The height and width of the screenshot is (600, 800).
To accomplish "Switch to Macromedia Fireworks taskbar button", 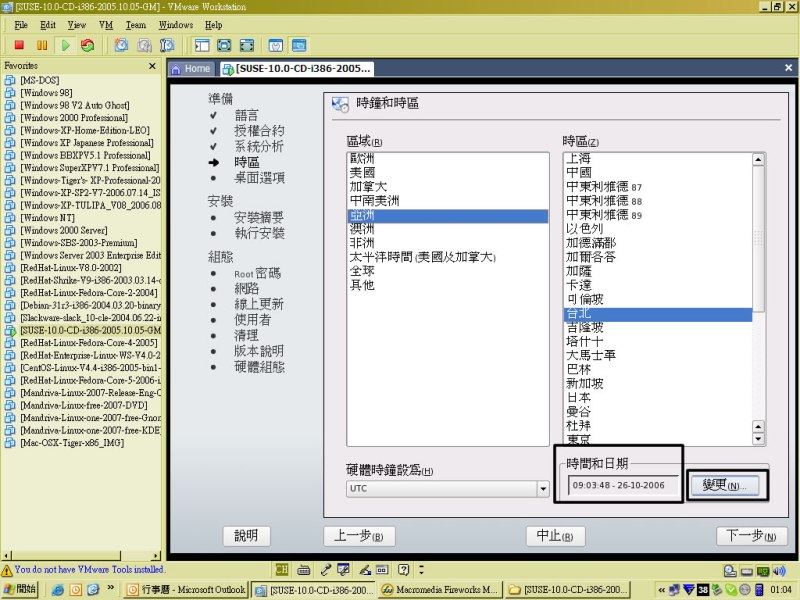I will coord(440,590).
